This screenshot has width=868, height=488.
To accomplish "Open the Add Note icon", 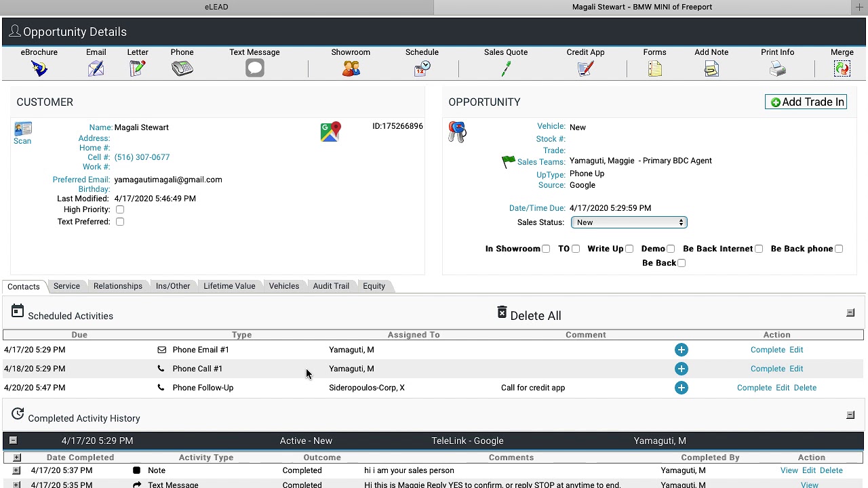I will pos(711,68).
